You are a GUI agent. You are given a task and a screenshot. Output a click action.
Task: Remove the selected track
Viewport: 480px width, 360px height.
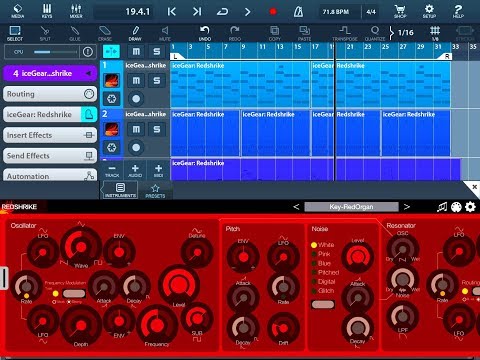(x=112, y=170)
